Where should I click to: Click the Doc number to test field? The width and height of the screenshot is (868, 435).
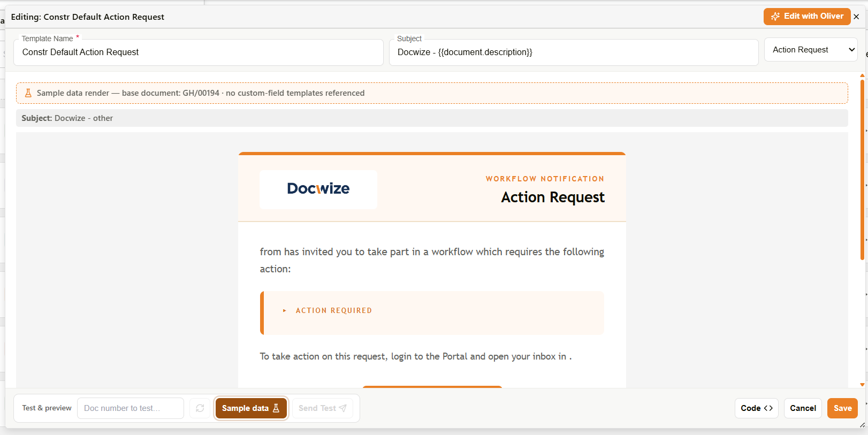(131, 408)
